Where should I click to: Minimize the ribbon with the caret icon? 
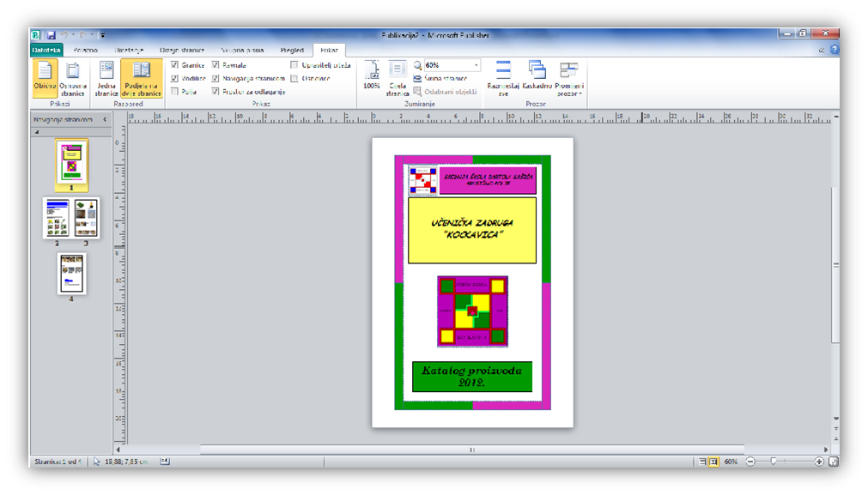coord(822,50)
